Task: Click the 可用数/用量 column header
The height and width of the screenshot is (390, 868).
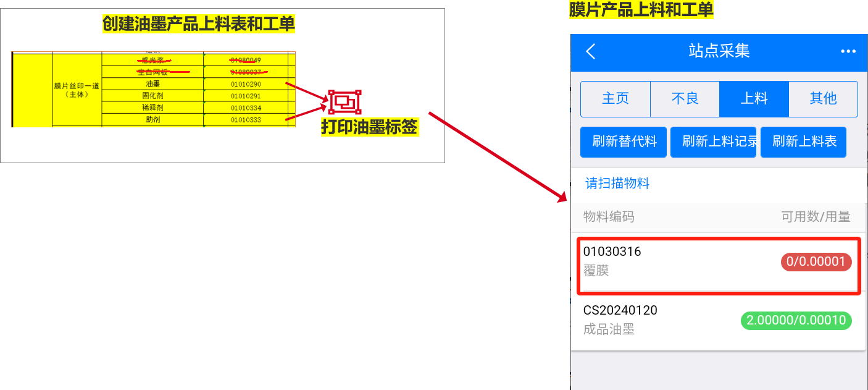Action: 816,217
